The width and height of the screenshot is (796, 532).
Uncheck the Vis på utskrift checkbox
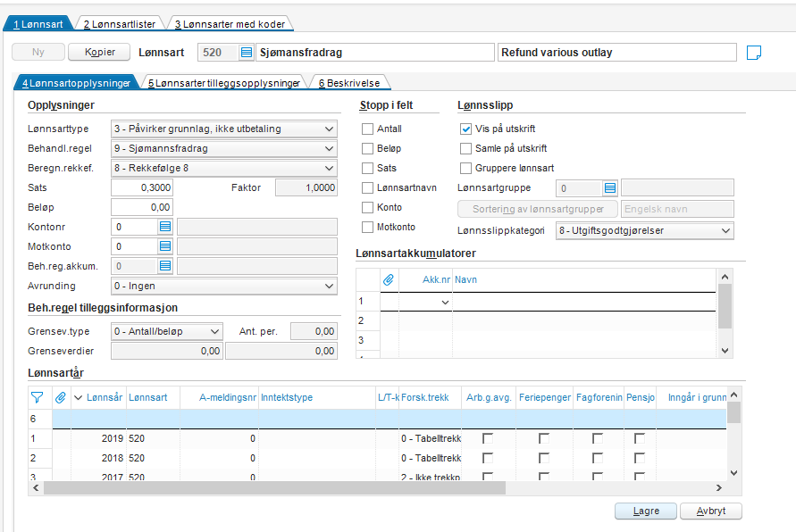465,129
